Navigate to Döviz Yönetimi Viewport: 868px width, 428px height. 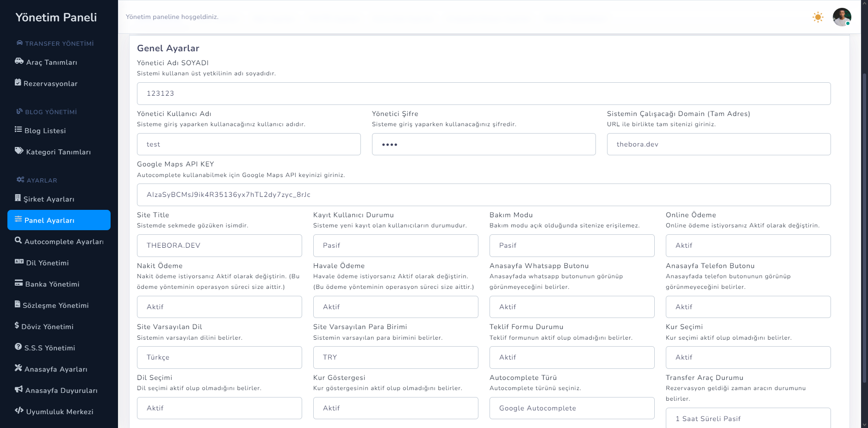59,326
